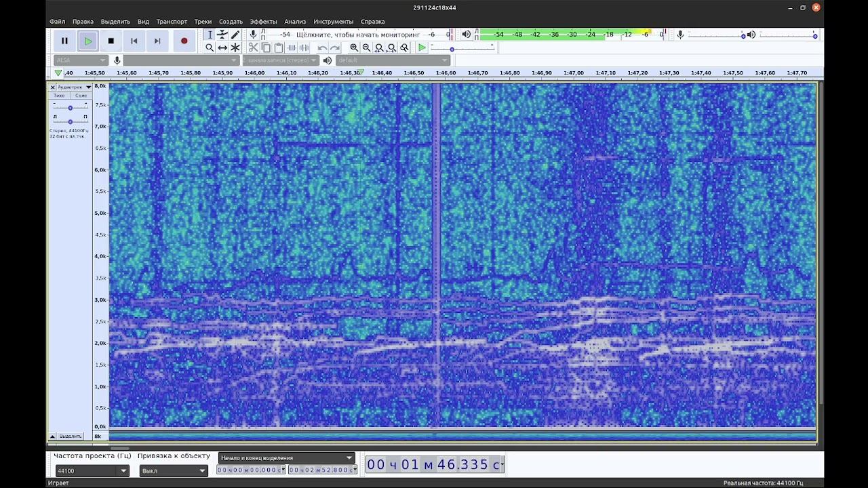Open the Анализ menu
The height and width of the screenshot is (488, 868).
(296, 22)
